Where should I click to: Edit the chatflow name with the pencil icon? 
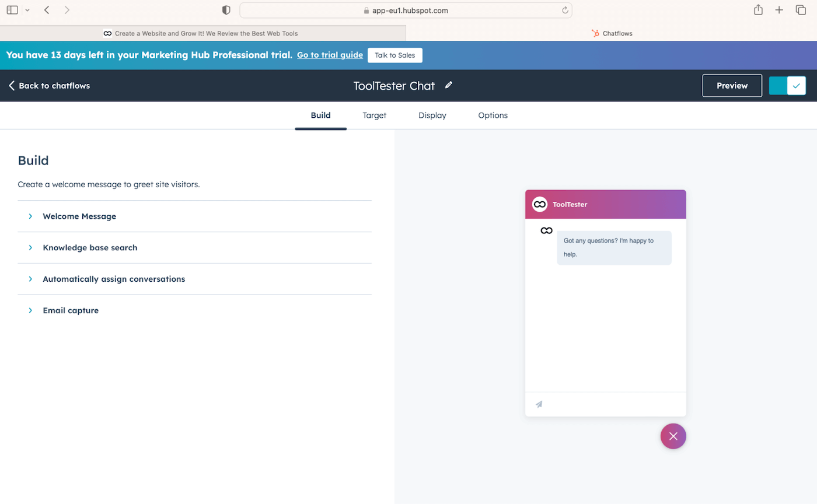pyautogui.click(x=448, y=85)
